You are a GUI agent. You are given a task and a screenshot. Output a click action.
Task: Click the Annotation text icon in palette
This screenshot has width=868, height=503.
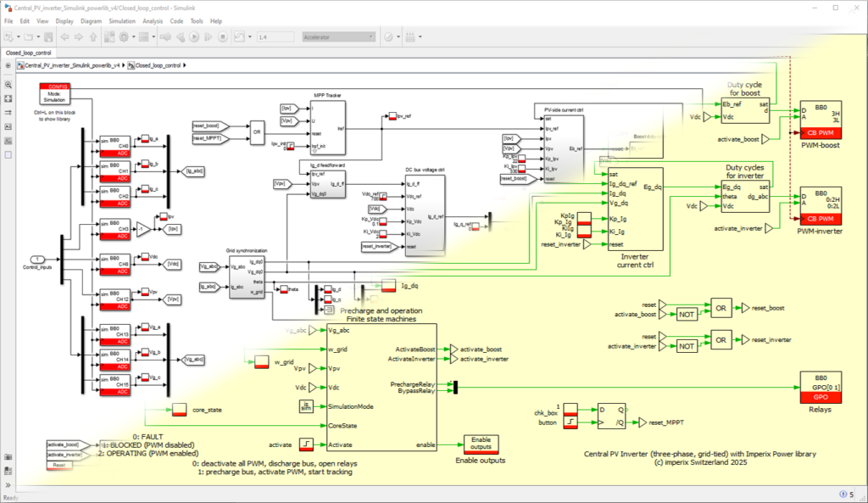[x=8, y=126]
